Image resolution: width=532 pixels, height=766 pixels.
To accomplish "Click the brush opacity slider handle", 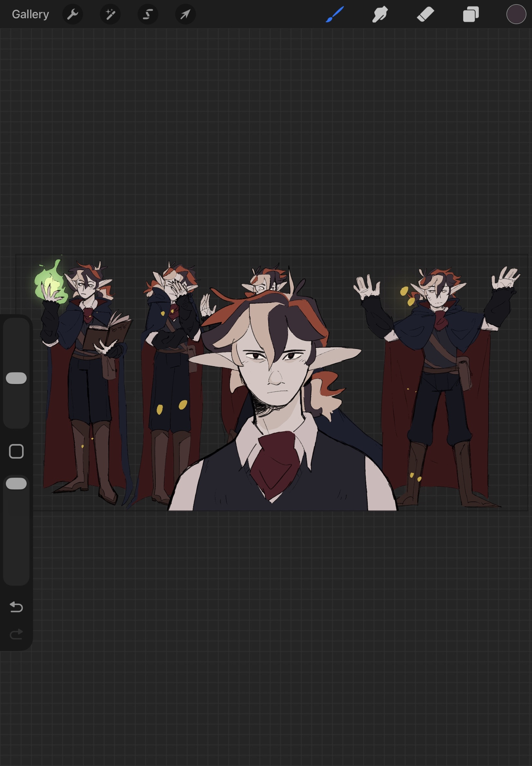I will [x=16, y=483].
